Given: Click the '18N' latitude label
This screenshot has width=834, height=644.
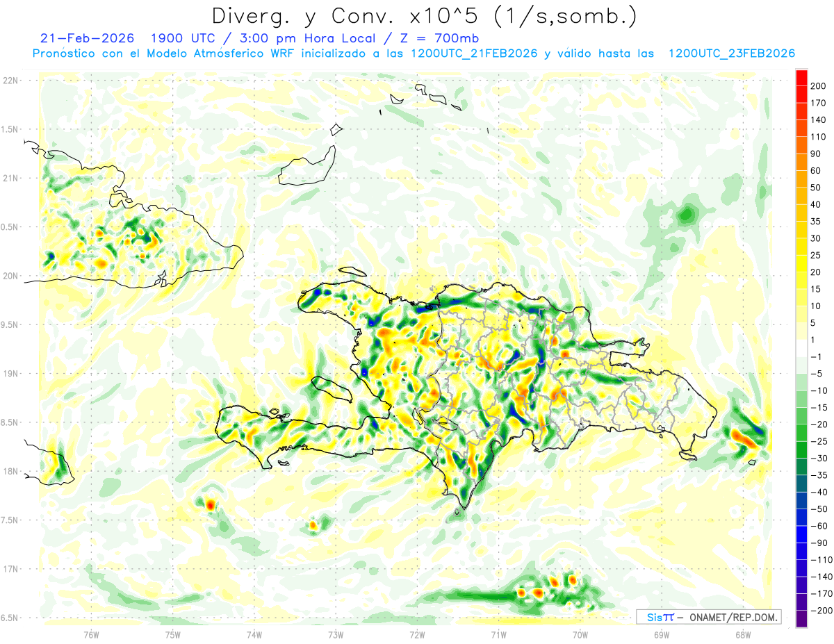Looking at the screenshot, I should (11, 471).
